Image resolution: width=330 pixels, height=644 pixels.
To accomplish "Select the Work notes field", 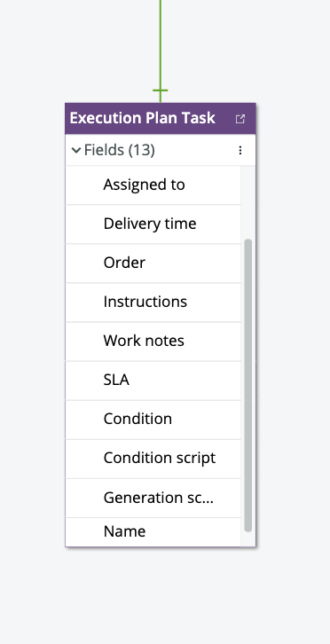I will coord(153,342).
